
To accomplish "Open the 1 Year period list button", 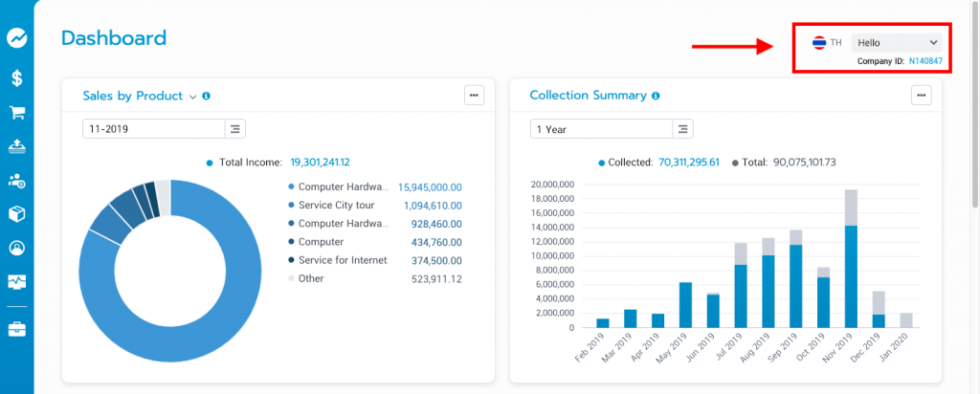I will tap(682, 129).
